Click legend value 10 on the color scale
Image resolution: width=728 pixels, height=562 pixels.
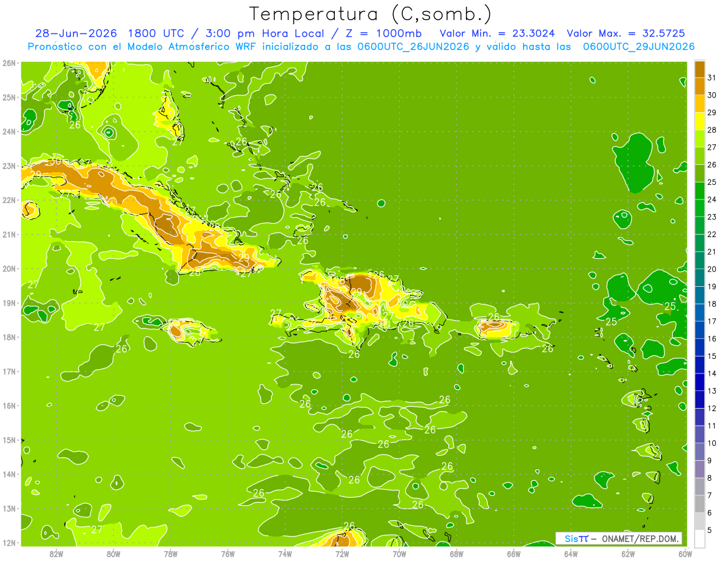pyautogui.click(x=712, y=443)
